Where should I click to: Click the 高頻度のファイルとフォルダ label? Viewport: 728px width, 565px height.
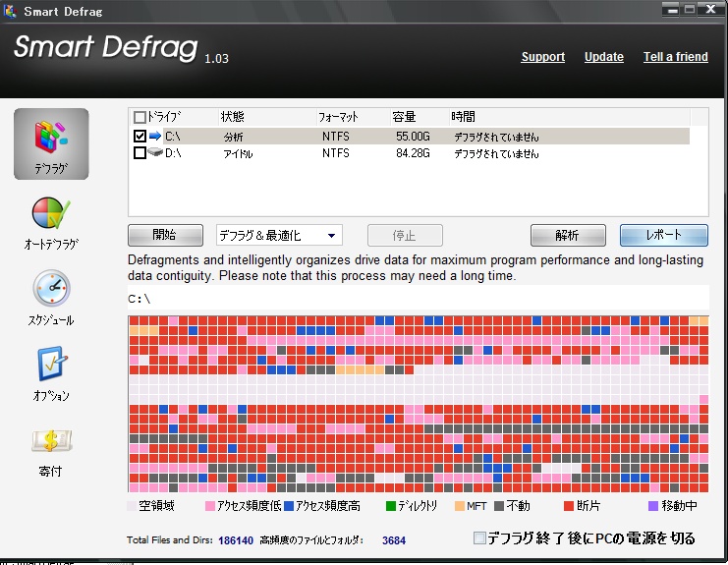pos(311,539)
